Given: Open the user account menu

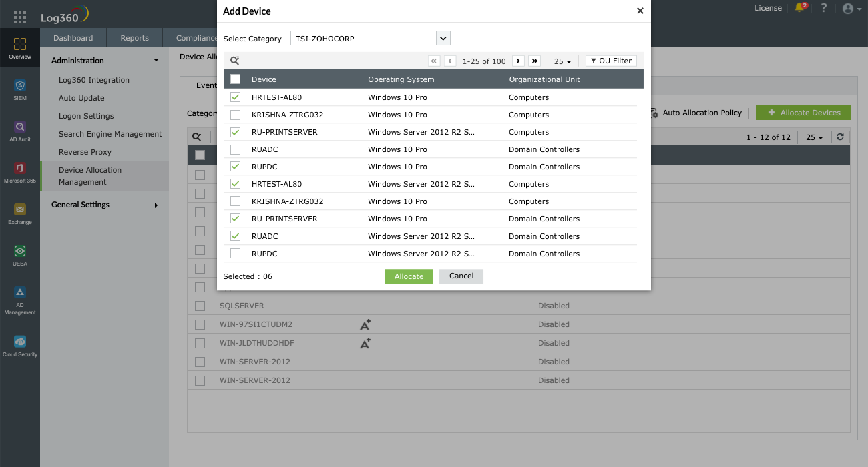Looking at the screenshot, I should tap(851, 9).
